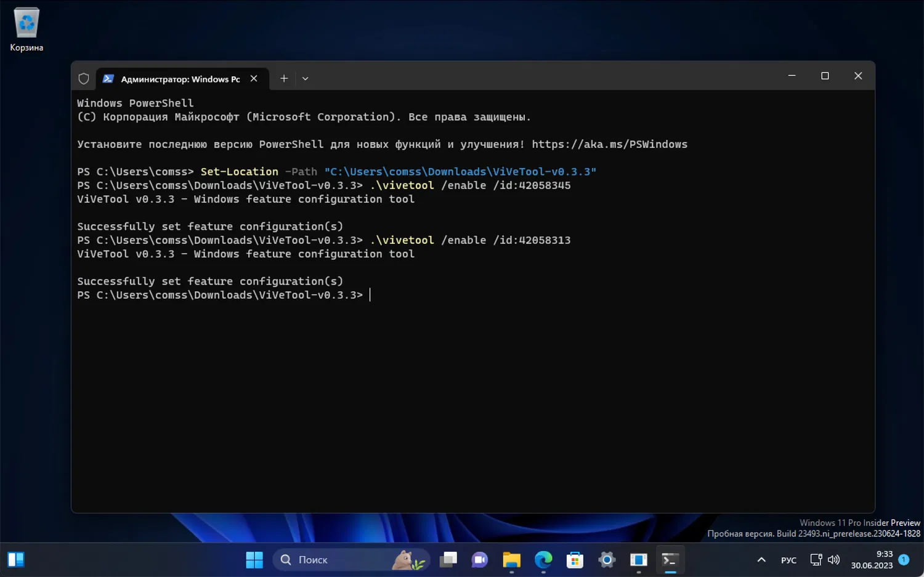Launch Microsoft Edge from the taskbar
The image size is (924, 577).
point(543,560)
